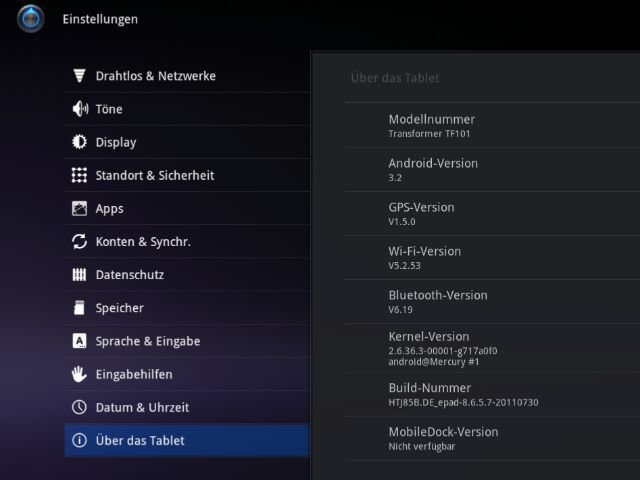The height and width of the screenshot is (480, 640).
Task: Tap the Wi-Fi-Version V5.2.53 row
Action: [492, 258]
